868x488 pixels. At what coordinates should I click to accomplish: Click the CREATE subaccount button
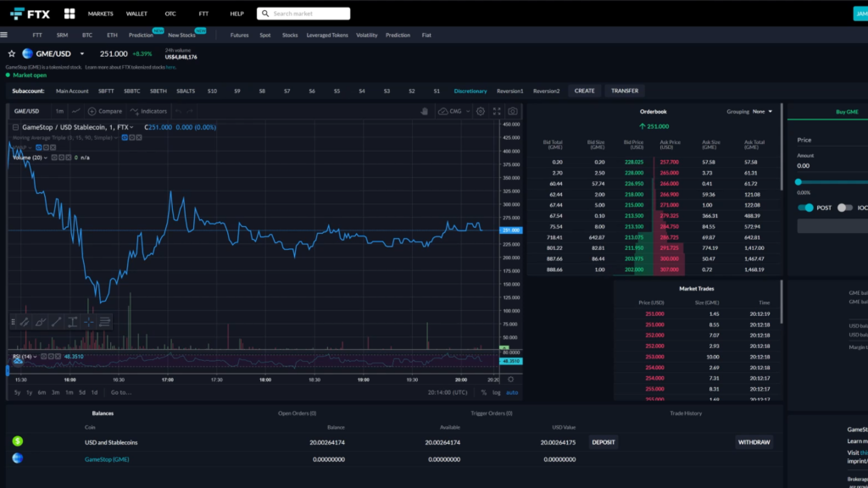(x=585, y=91)
